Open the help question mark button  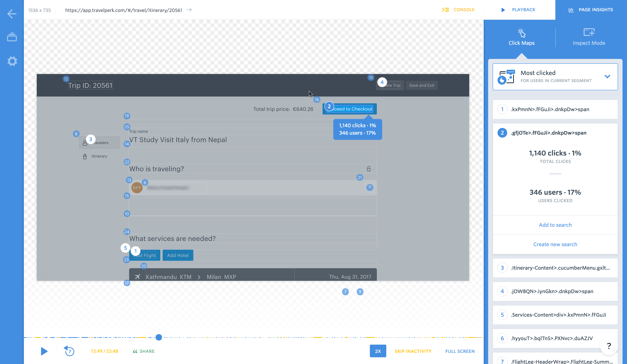[609, 346]
